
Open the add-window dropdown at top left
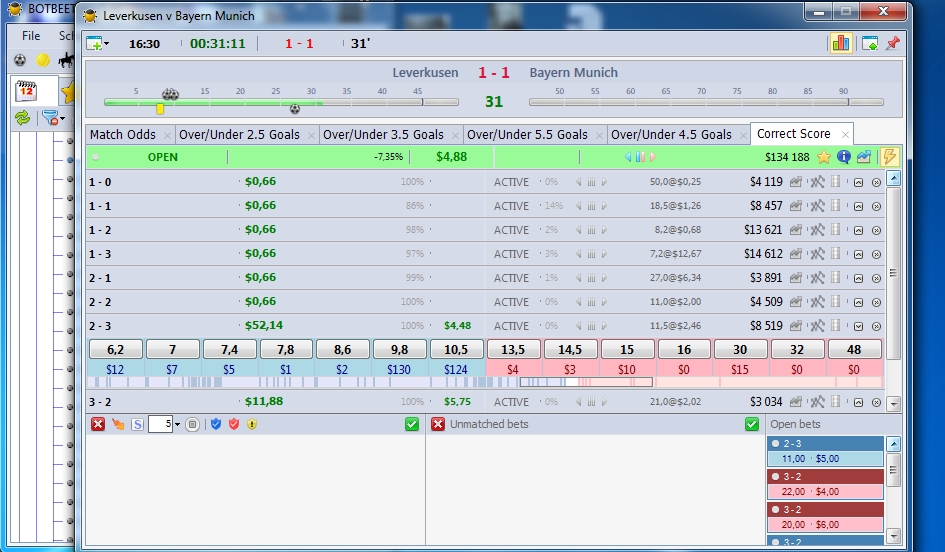point(107,44)
